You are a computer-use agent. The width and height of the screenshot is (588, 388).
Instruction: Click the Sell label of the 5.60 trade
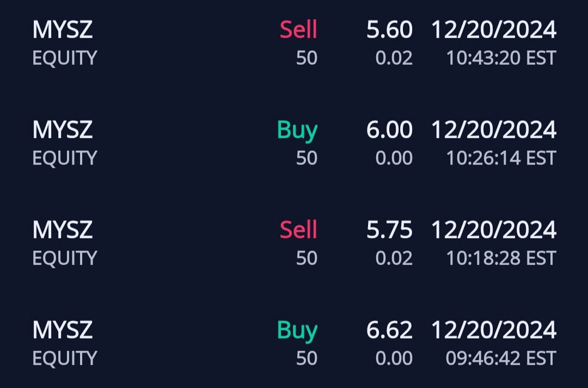(298, 29)
